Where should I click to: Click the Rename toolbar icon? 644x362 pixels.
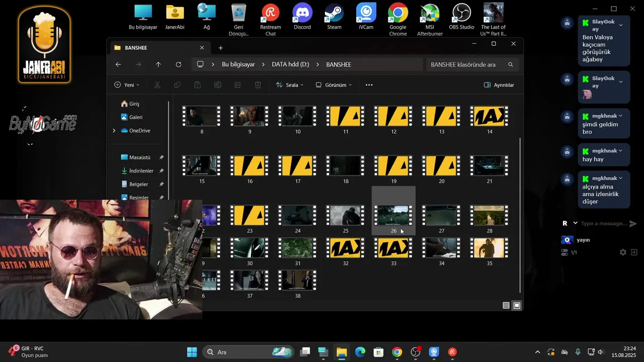(217, 85)
